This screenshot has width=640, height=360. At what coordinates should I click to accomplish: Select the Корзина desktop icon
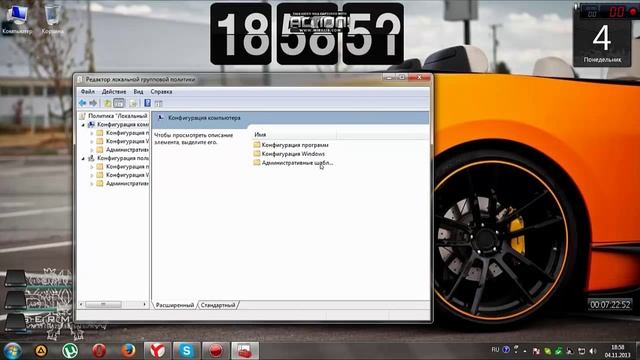point(52,19)
